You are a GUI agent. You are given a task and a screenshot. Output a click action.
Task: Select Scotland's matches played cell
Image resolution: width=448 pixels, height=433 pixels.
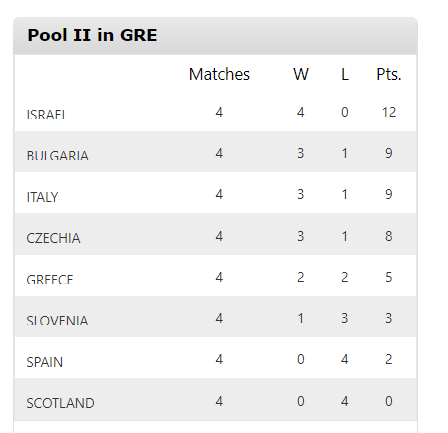219,401
